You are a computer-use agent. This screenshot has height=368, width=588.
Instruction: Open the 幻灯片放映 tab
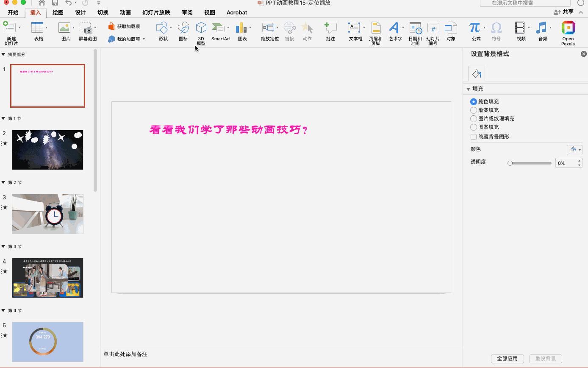point(155,12)
